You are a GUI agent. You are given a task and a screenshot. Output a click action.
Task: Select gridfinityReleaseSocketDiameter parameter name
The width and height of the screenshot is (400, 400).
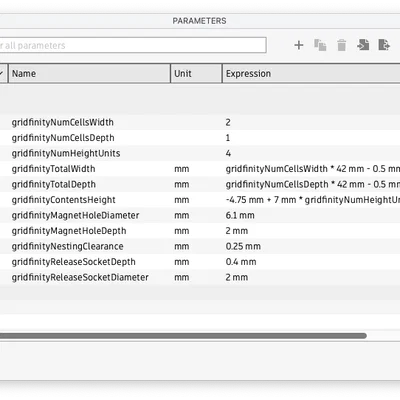tap(80, 277)
